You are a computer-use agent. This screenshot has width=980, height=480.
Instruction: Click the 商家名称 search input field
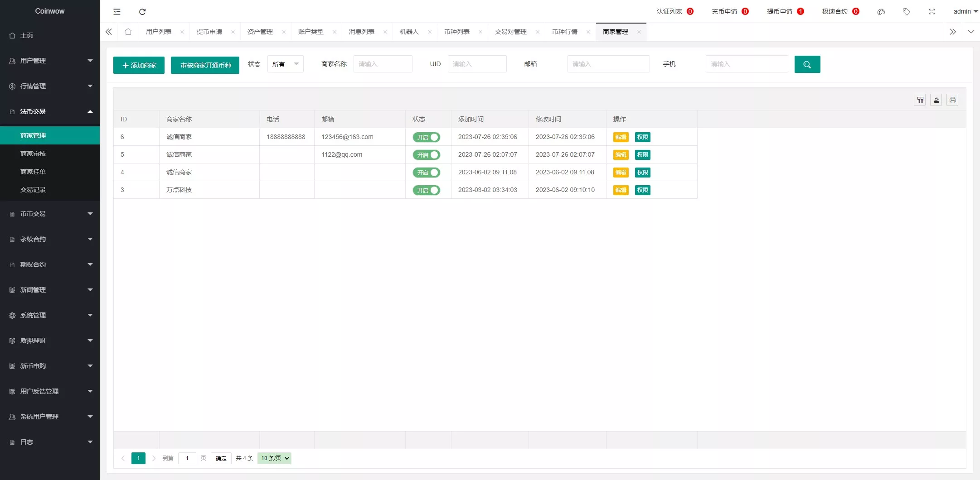click(x=383, y=64)
